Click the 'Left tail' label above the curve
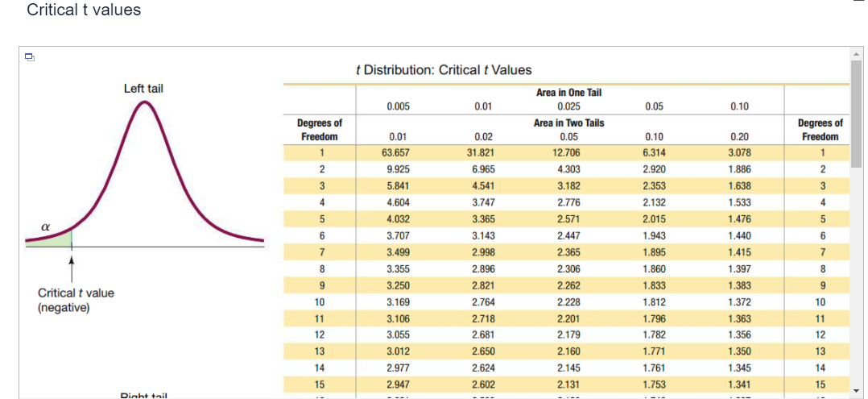 tap(143, 89)
